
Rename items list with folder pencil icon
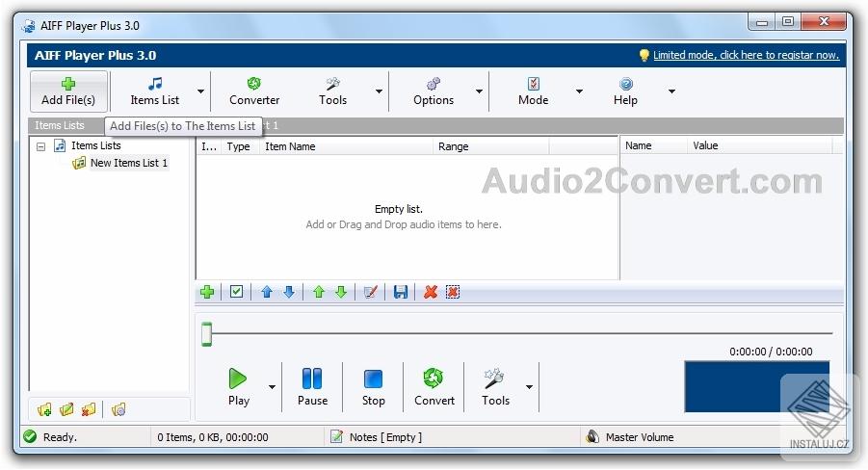click(x=66, y=409)
